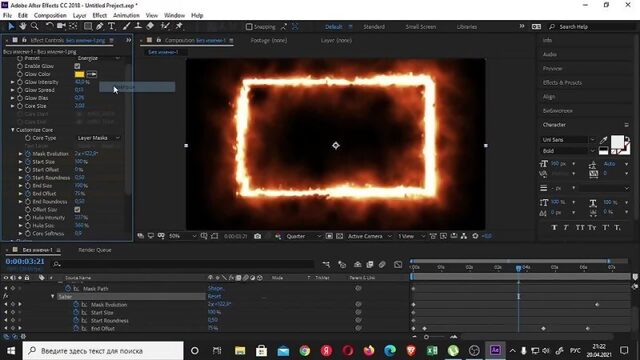
Task: Switch to the Render Queue tab
Action: 95,250
